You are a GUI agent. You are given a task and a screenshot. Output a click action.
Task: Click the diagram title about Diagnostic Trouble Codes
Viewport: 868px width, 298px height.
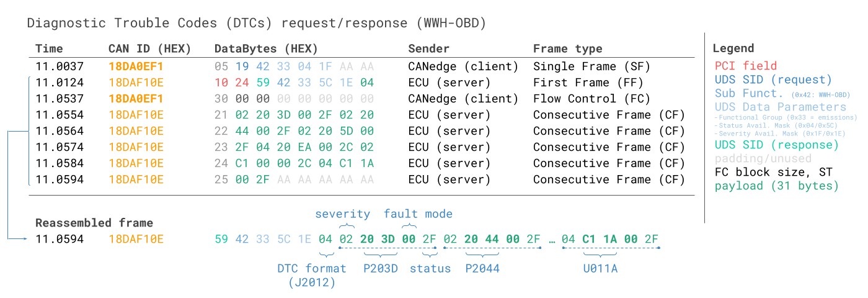(x=257, y=24)
